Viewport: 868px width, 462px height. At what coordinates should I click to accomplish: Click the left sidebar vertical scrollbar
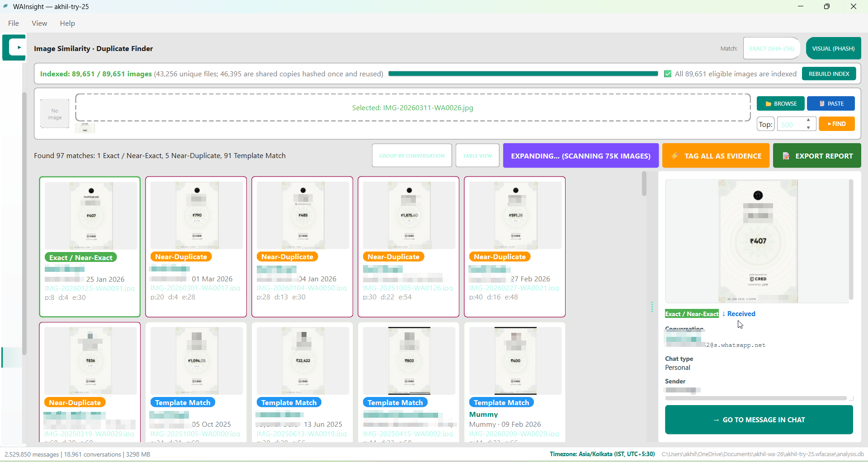24,224
